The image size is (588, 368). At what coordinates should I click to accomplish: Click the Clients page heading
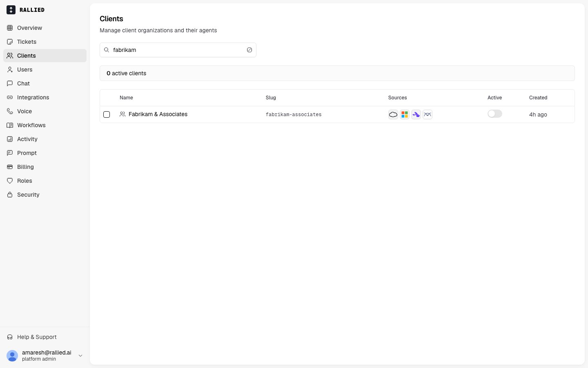pyautogui.click(x=111, y=19)
